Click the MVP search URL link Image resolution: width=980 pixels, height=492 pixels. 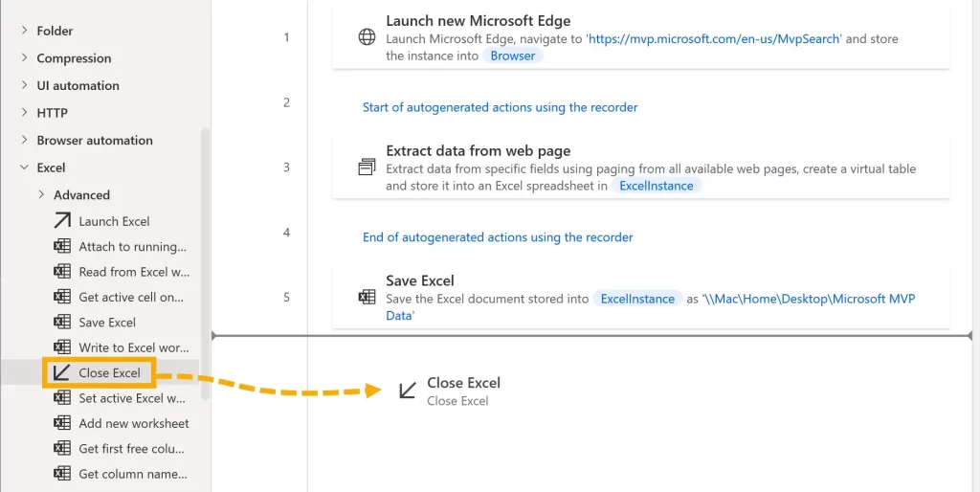(x=714, y=39)
